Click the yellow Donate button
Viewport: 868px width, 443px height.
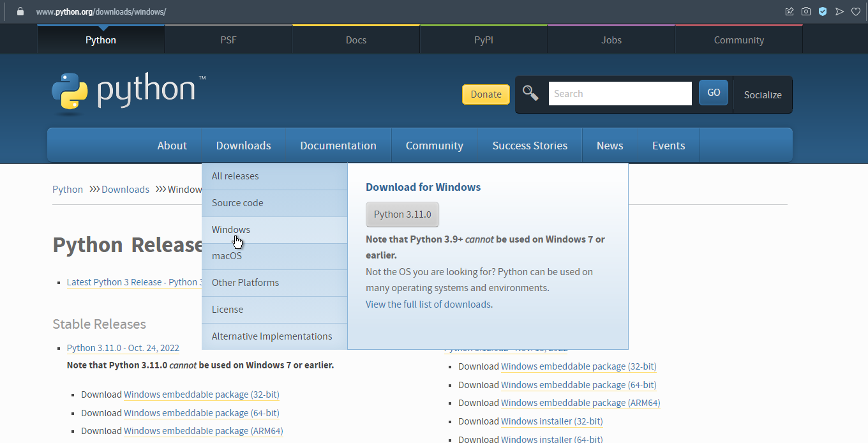(486, 94)
